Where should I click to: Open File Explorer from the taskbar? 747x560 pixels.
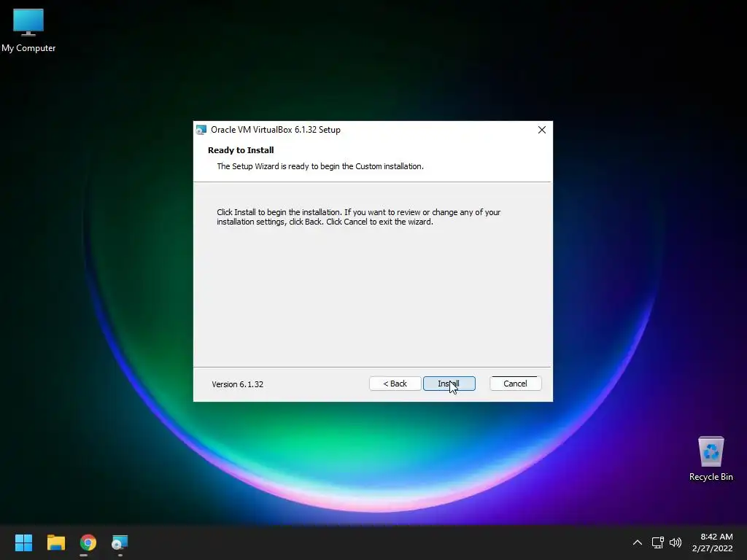click(x=55, y=542)
